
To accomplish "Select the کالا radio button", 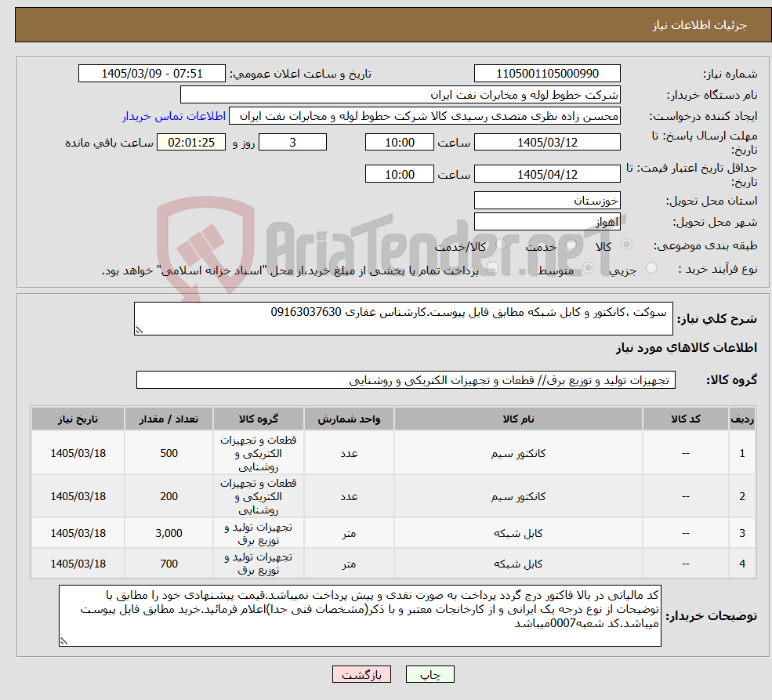I will point(627,244).
